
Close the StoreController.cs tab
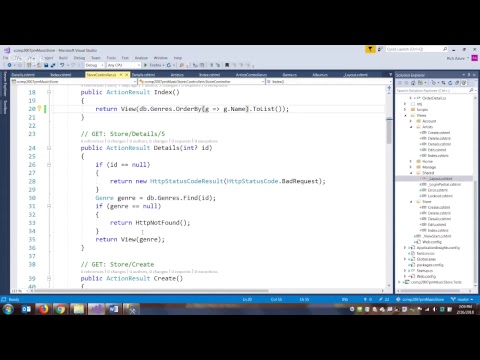[x=127, y=75]
